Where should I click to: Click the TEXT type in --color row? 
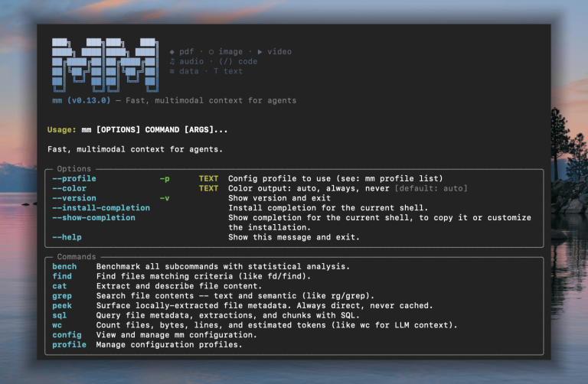click(208, 188)
